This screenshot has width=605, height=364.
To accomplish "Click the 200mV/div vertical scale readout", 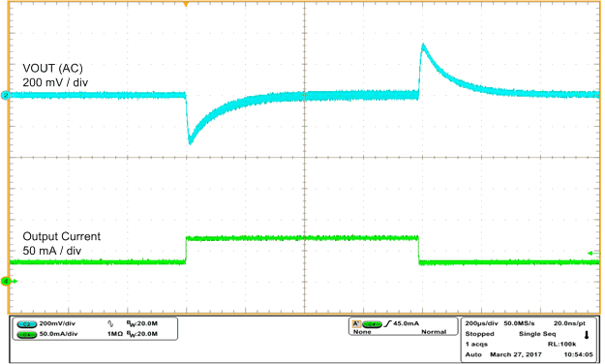I will tap(57, 324).
